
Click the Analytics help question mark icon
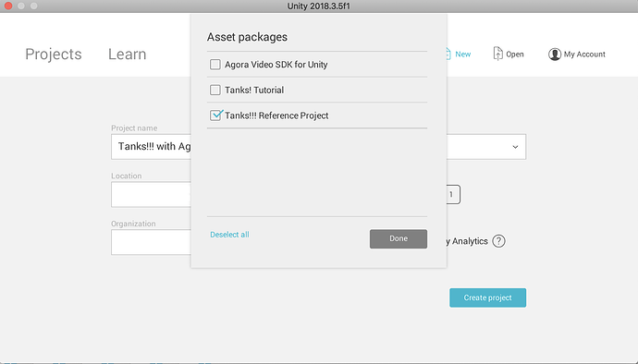click(x=498, y=241)
